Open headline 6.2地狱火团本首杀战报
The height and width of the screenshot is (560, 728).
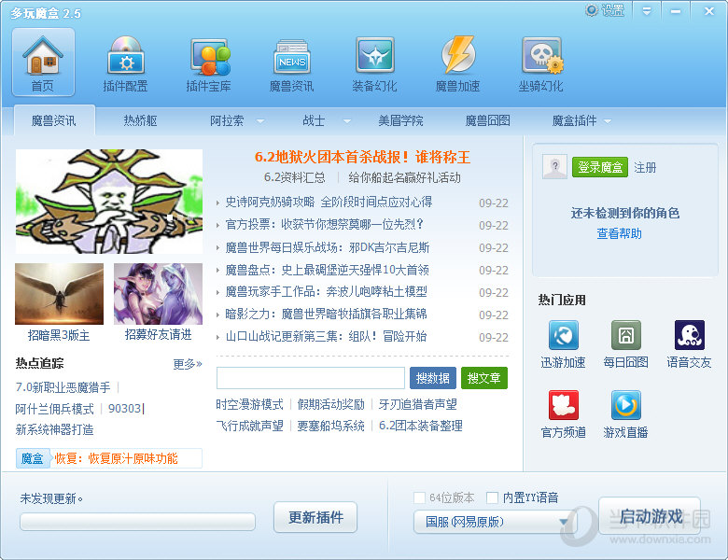point(362,157)
